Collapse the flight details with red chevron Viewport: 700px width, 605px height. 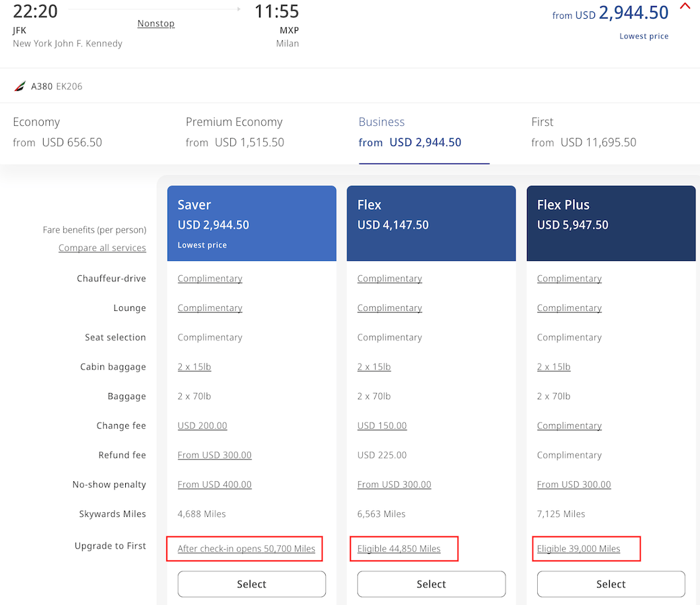click(x=685, y=7)
